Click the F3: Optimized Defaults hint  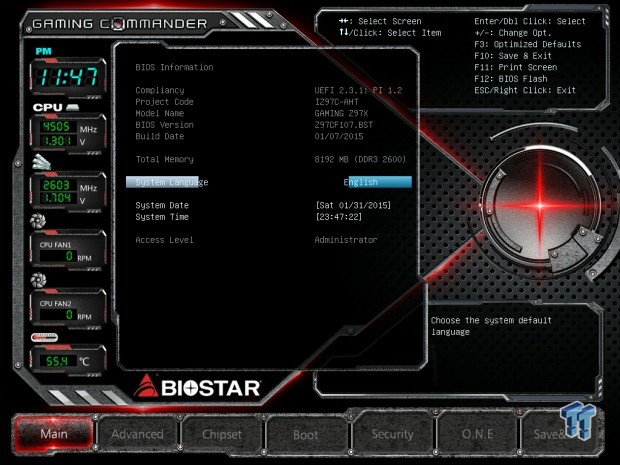[528, 44]
